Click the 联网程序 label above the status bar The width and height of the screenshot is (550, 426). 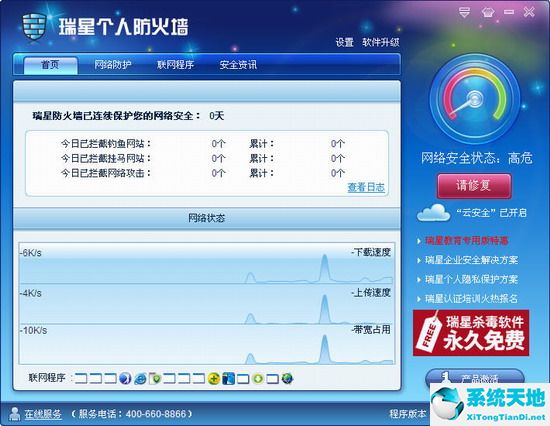pos(47,378)
